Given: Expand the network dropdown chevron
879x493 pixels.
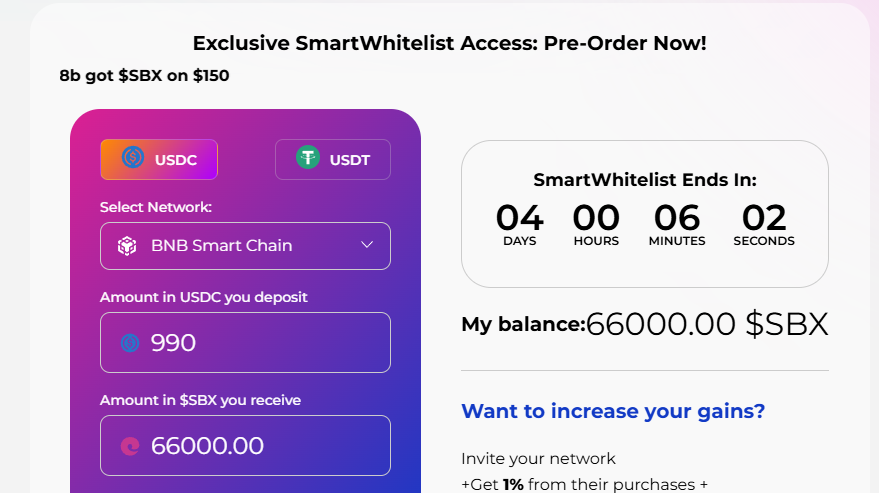Looking at the screenshot, I should click(367, 245).
